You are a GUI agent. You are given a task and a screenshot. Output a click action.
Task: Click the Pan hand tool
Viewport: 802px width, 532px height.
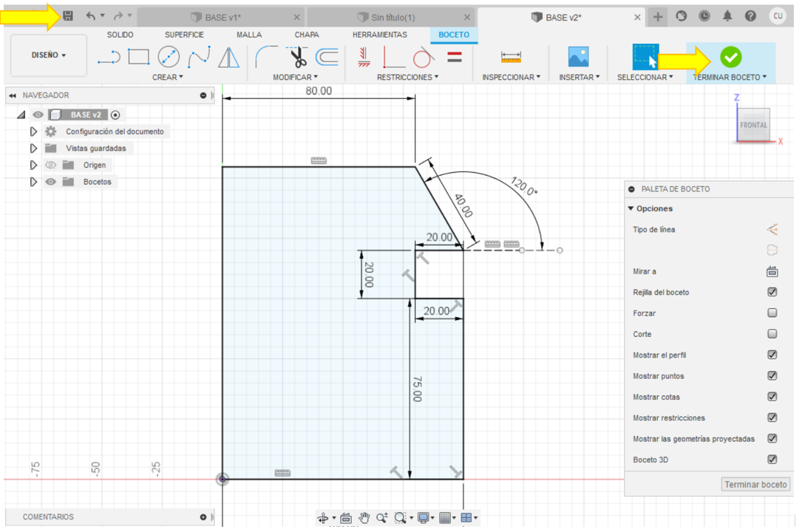[x=364, y=518]
